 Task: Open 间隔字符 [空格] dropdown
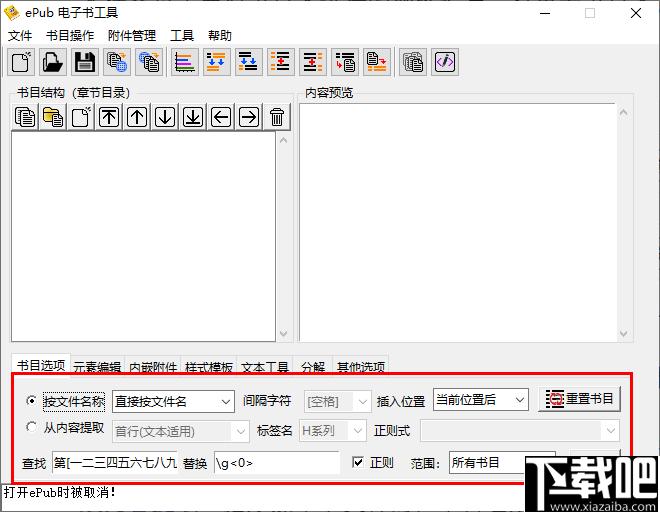pos(338,401)
